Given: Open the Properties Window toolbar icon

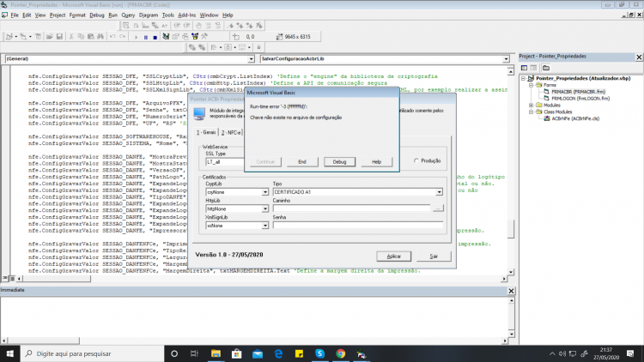Looking at the screenshot, I should click(x=175, y=37).
